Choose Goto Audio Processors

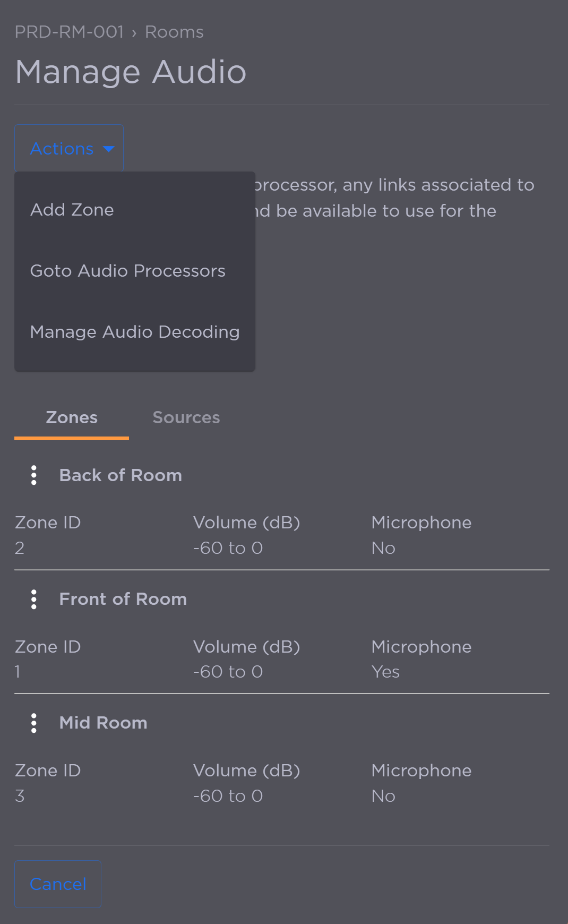(127, 271)
